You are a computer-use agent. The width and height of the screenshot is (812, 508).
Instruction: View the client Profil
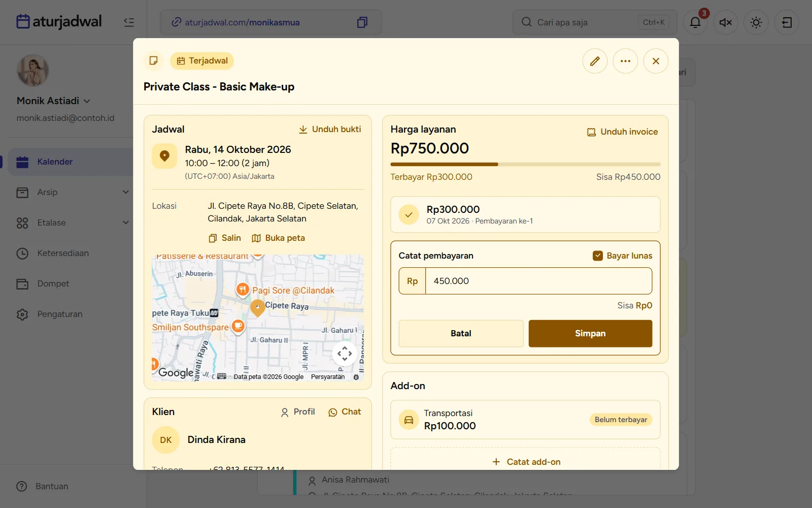pyautogui.click(x=298, y=412)
